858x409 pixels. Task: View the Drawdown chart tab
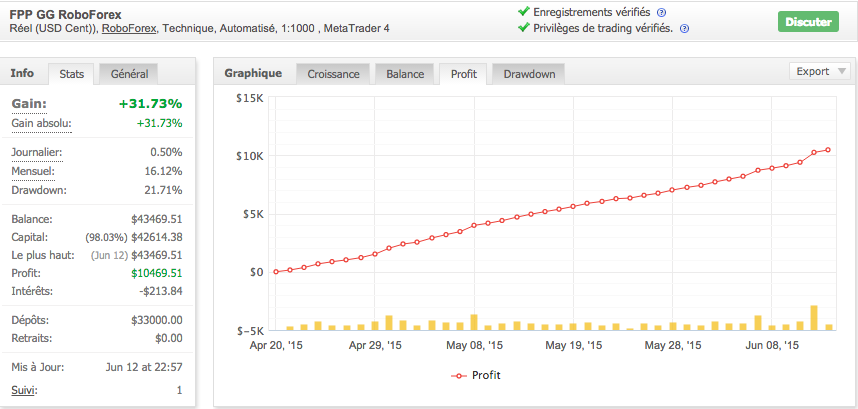[529, 74]
